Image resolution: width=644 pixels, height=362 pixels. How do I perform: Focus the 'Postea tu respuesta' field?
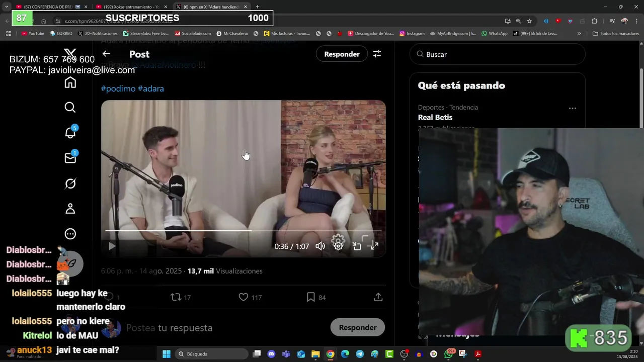coord(169,328)
